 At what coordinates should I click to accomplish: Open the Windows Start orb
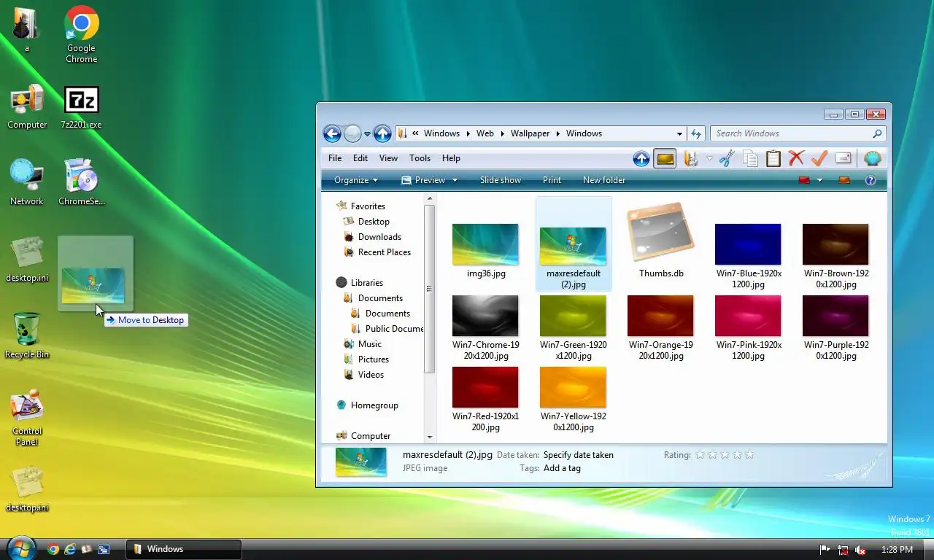[x=21, y=548]
